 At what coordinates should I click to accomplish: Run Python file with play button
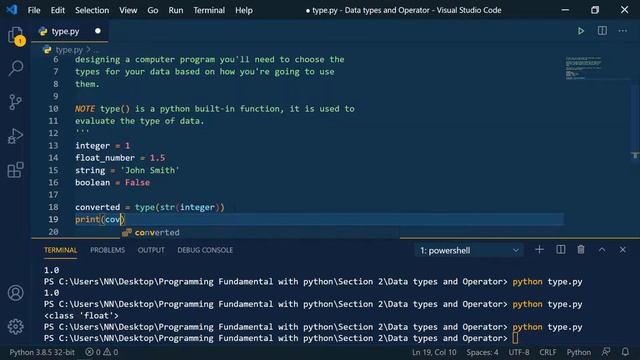coord(580,31)
